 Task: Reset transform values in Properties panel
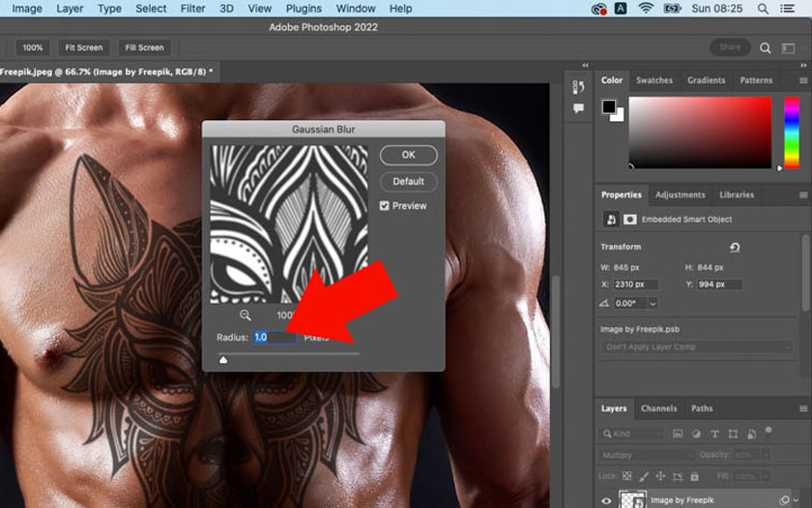tap(735, 248)
